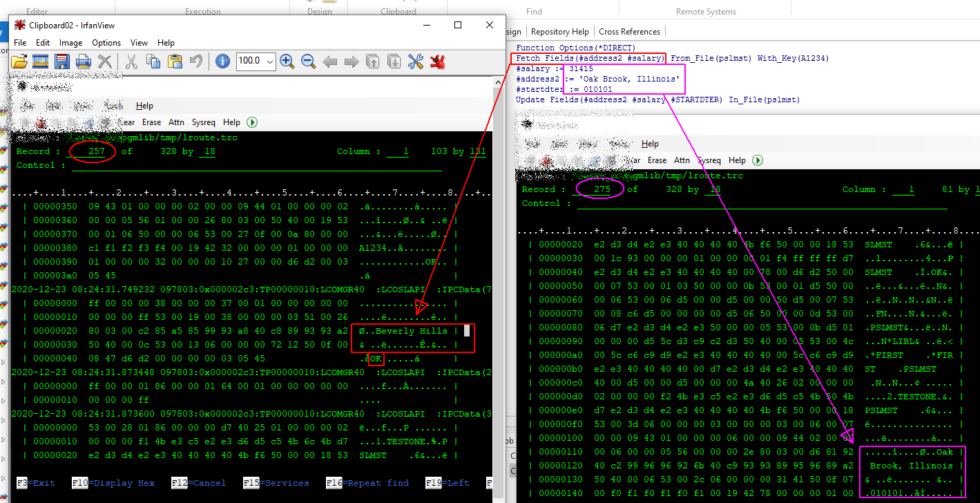Click 'From_File(pslmst) With_Key(A1234)' in the code
This screenshot has height=503, width=980.
[749, 59]
